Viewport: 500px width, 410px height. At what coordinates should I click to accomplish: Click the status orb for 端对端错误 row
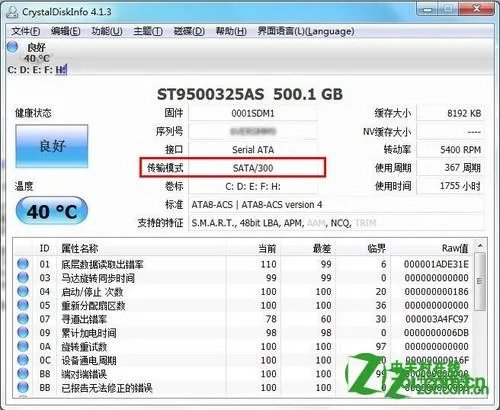coord(23,374)
